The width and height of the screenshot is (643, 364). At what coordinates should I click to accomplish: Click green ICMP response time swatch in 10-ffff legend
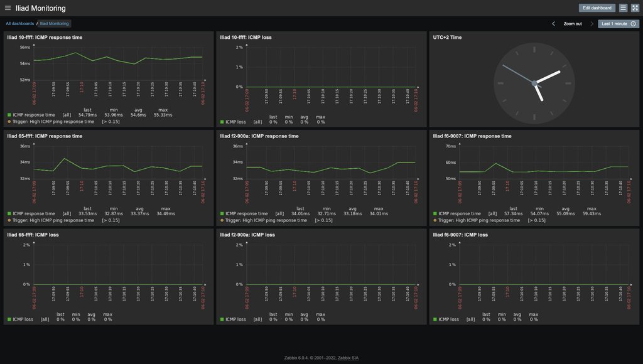(9, 115)
